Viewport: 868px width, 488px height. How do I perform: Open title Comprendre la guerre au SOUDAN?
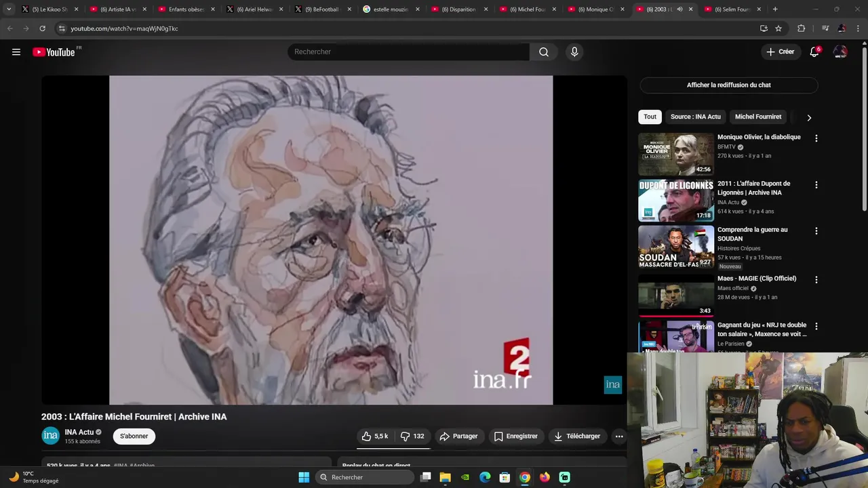(x=752, y=234)
